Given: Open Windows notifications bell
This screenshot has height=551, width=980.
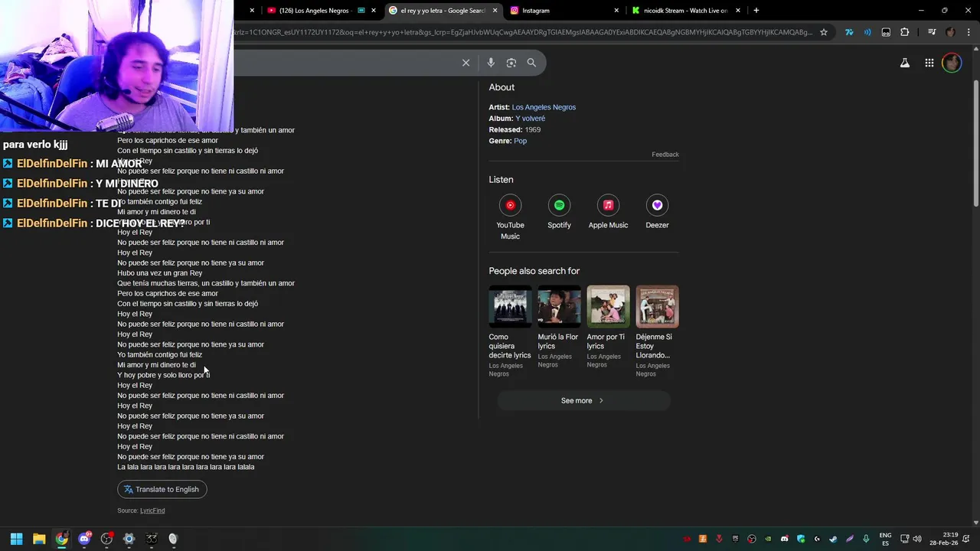Looking at the screenshot, I should click(965, 539).
